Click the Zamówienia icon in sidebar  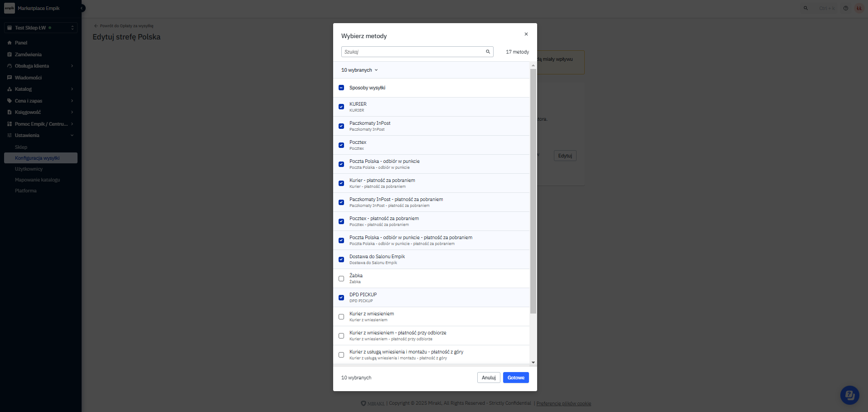point(10,54)
